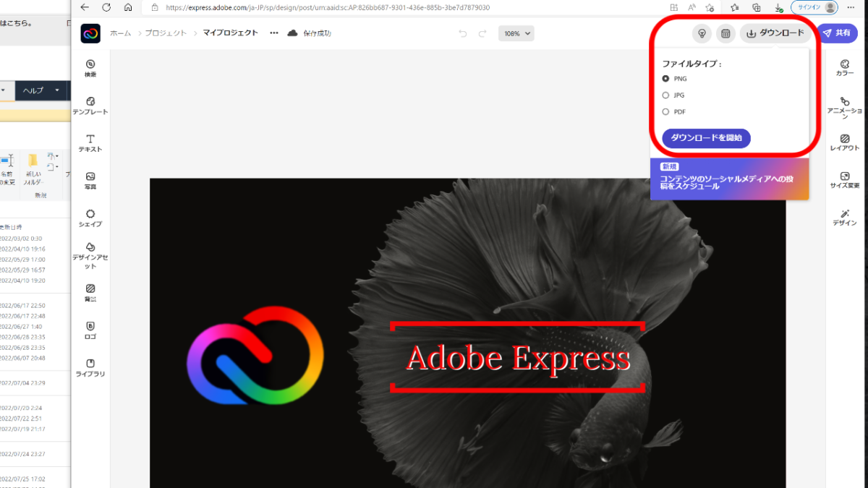The image size is (868, 488).
Task: Click the lightbulb tips icon
Action: (700, 33)
